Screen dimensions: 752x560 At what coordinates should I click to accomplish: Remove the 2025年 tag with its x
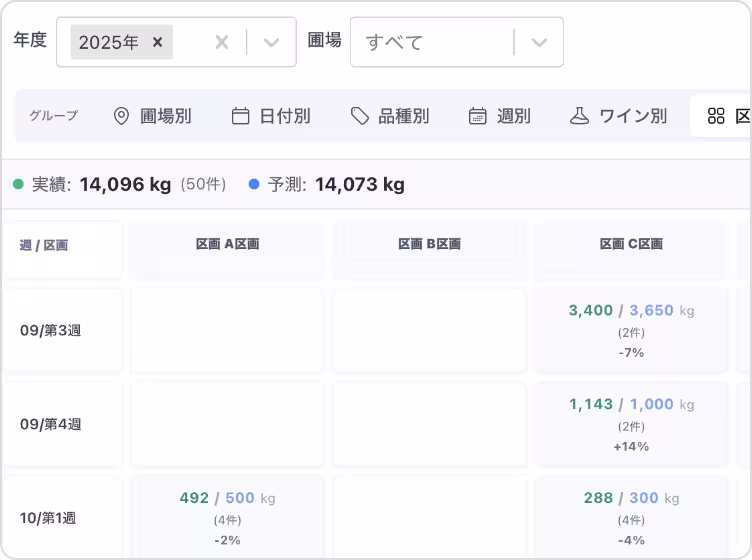(157, 42)
